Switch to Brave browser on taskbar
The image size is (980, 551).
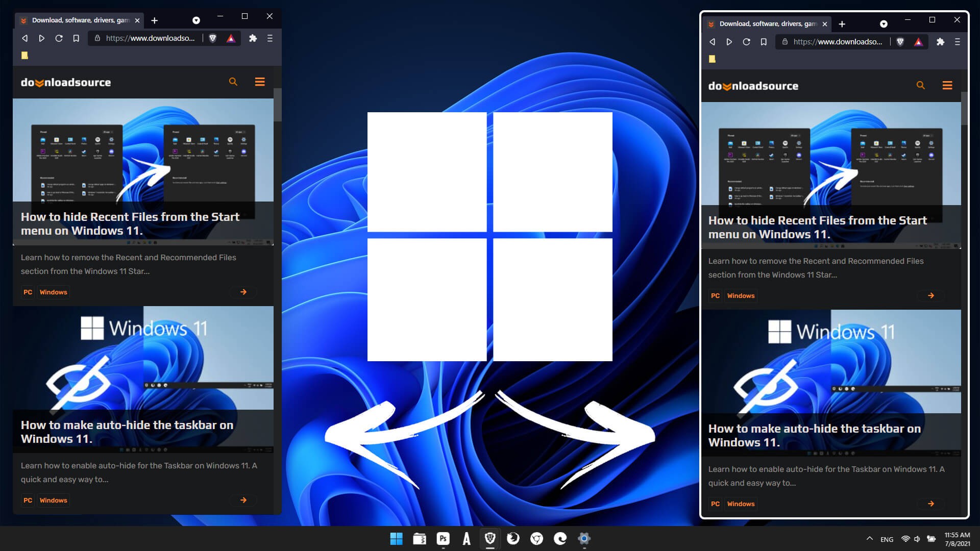(490, 538)
